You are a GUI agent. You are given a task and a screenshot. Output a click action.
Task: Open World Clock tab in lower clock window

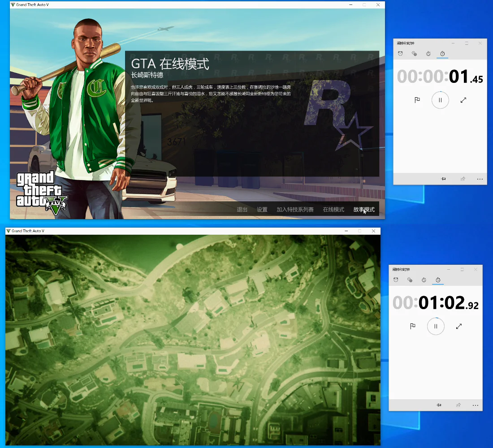coord(410,280)
